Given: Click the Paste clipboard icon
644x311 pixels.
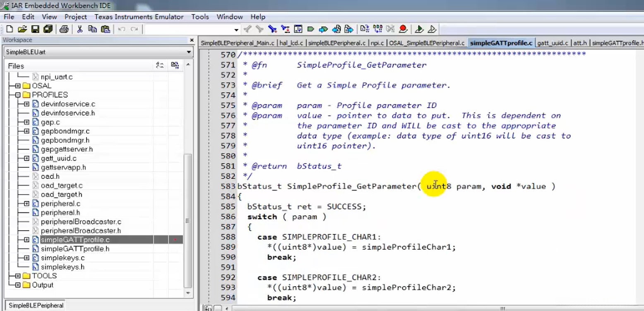Looking at the screenshot, I should tap(106, 29).
